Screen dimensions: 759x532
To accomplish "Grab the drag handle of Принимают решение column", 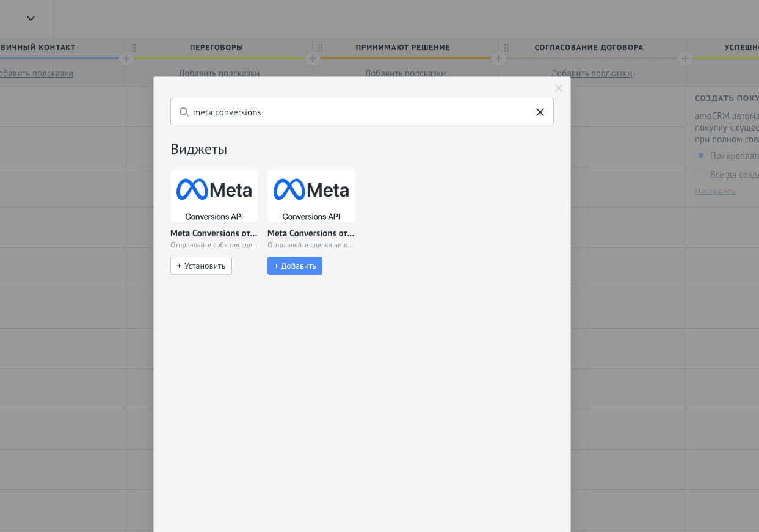I will (x=320, y=47).
